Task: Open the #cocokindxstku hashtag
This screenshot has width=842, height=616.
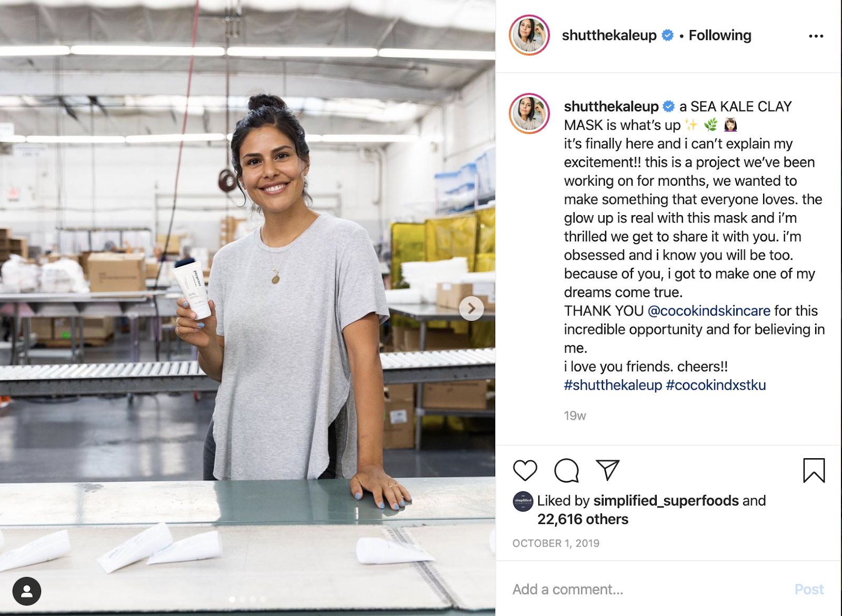Action: pyautogui.click(x=716, y=385)
